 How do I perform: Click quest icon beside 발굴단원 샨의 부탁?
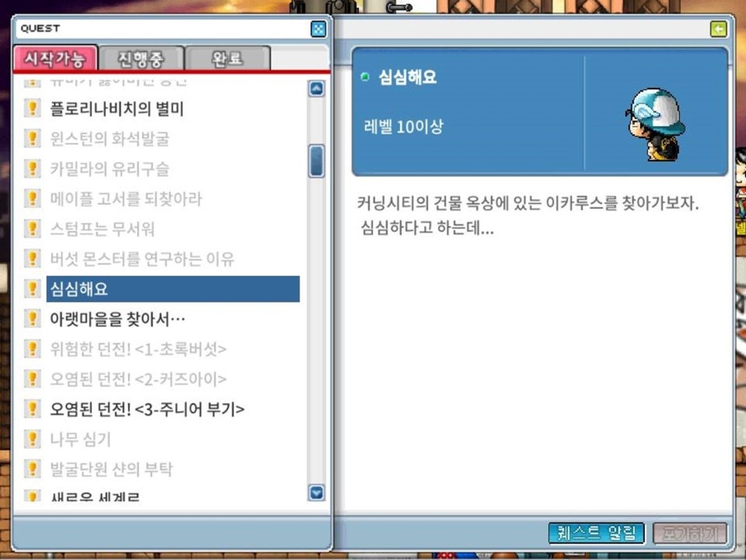(32, 468)
